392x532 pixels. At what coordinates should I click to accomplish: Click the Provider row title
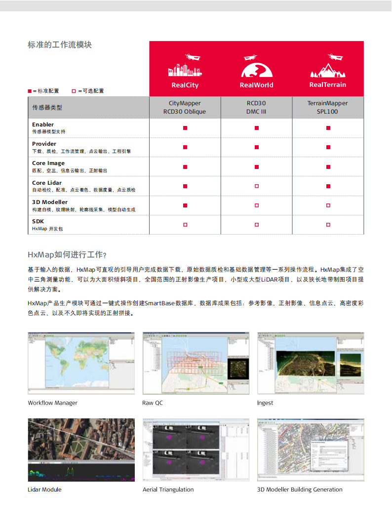(44, 144)
